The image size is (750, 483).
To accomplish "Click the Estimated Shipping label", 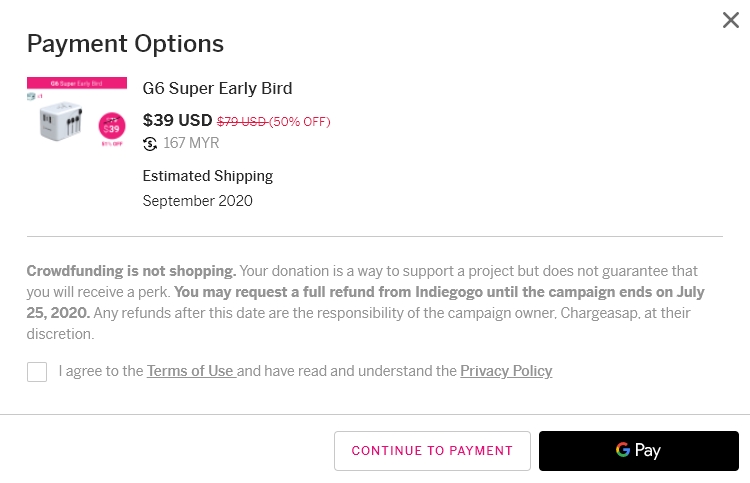I will (207, 176).
